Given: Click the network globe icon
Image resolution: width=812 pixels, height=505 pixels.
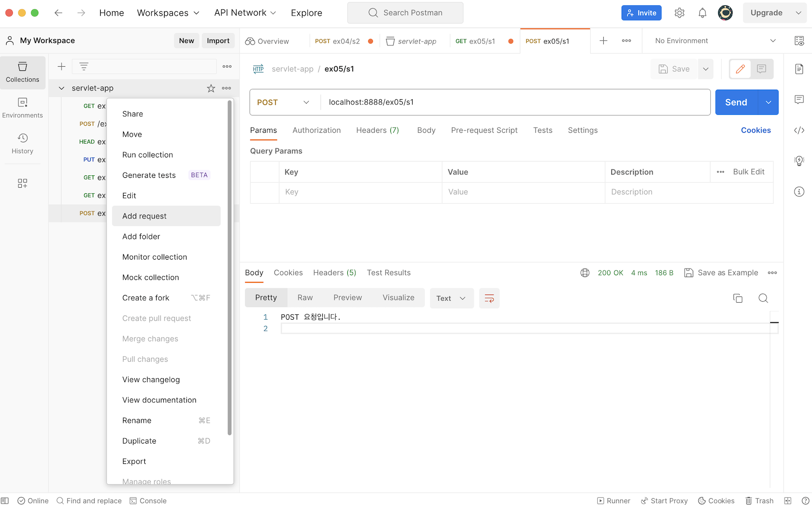Looking at the screenshot, I should [x=585, y=273].
